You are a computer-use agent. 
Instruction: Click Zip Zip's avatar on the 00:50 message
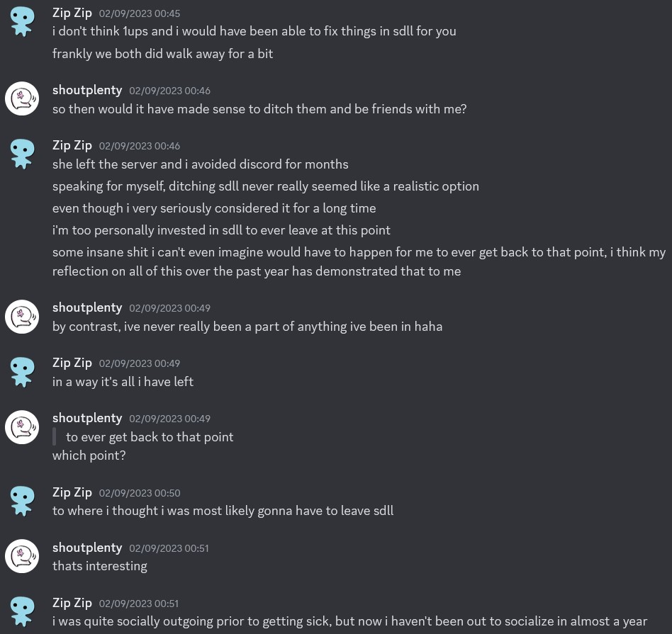tap(22, 501)
